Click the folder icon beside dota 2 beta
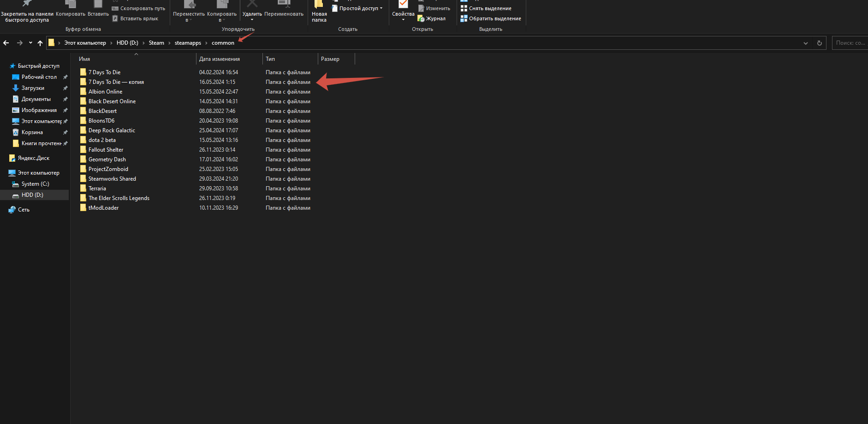This screenshot has width=868, height=424. 83,140
